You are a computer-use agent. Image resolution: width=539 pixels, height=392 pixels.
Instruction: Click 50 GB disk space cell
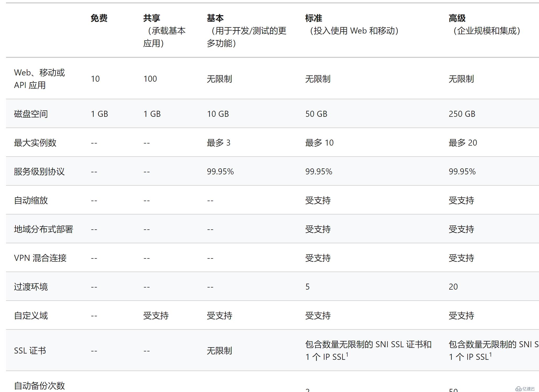[316, 114]
